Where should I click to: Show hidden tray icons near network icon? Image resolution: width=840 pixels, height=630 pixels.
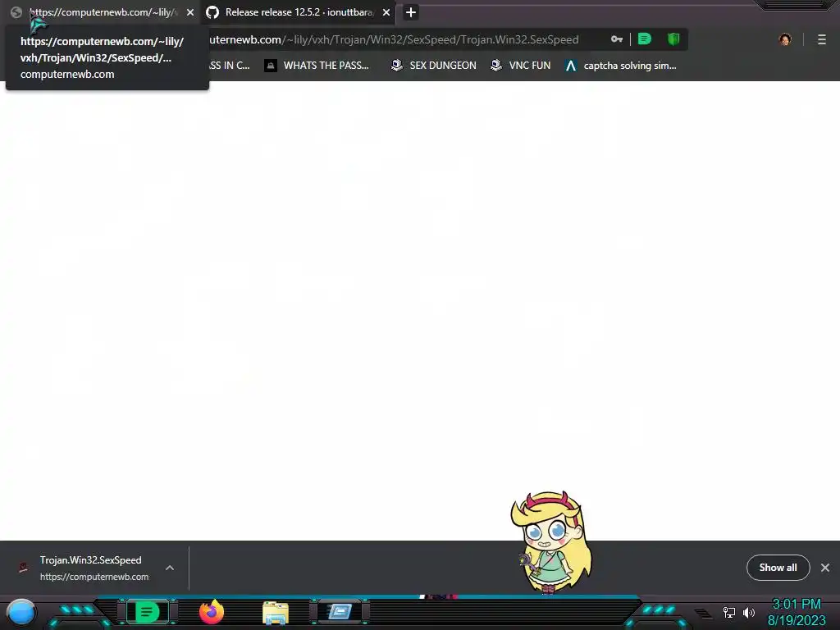click(703, 614)
